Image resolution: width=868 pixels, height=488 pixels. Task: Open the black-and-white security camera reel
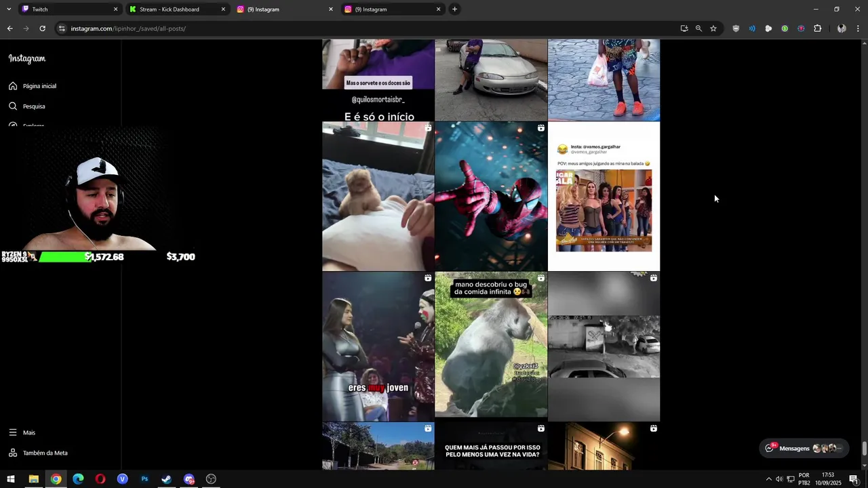[x=604, y=346]
